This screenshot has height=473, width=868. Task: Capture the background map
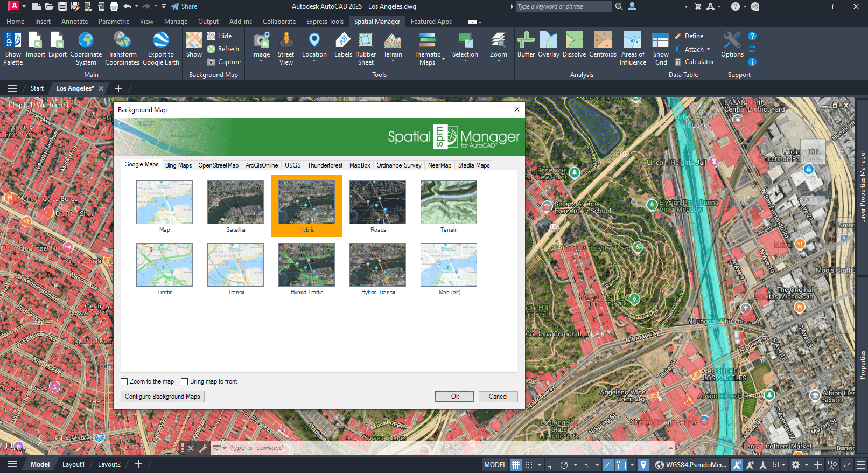pyautogui.click(x=224, y=62)
